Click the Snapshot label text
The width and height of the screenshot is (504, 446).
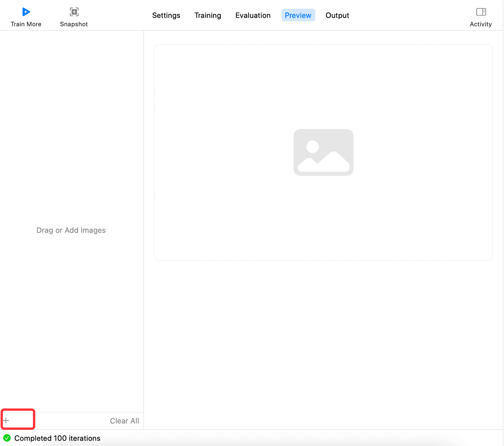coord(74,24)
